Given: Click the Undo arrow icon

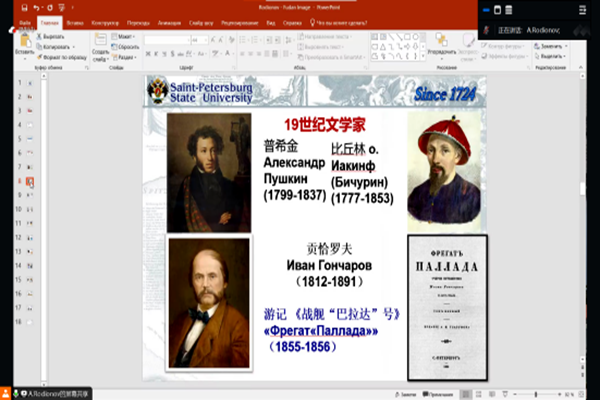Looking at the screenshot, I should pos(36,8).
